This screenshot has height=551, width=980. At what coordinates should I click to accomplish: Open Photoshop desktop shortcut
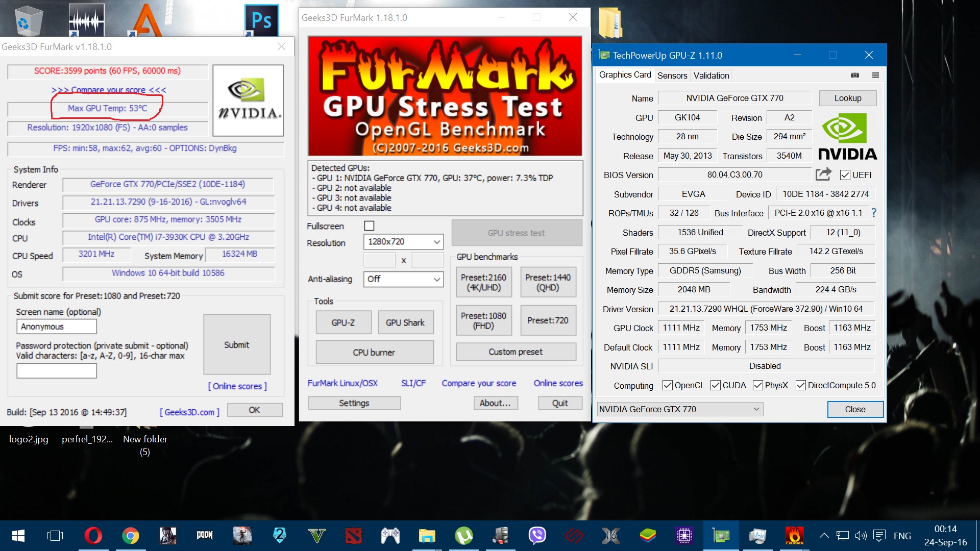point(261,20)
